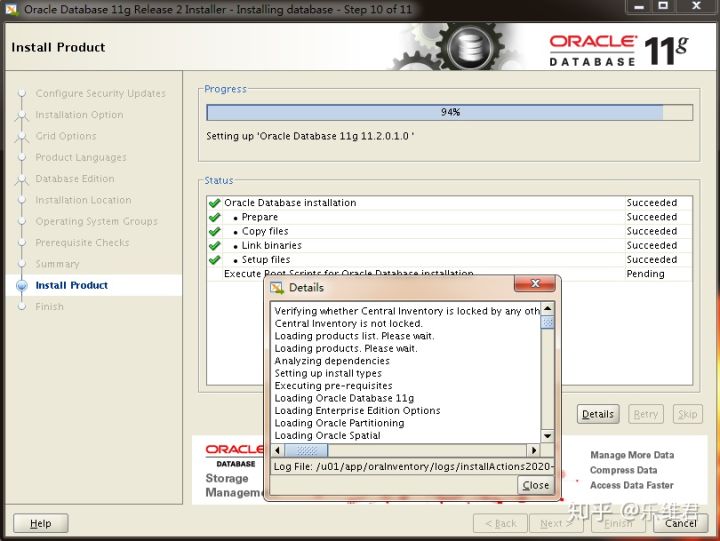Click the Details button under Status
Screen dimensions: 720x541
click(x=598, y=414)
